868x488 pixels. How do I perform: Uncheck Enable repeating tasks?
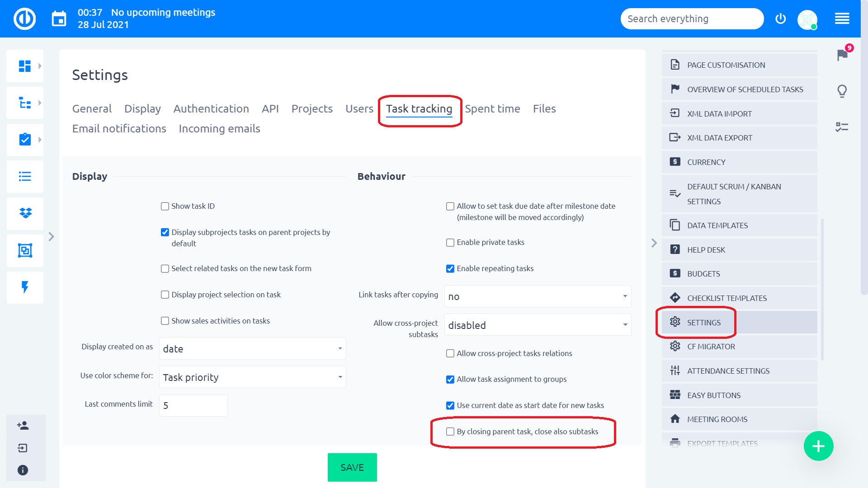click(450, 269)
